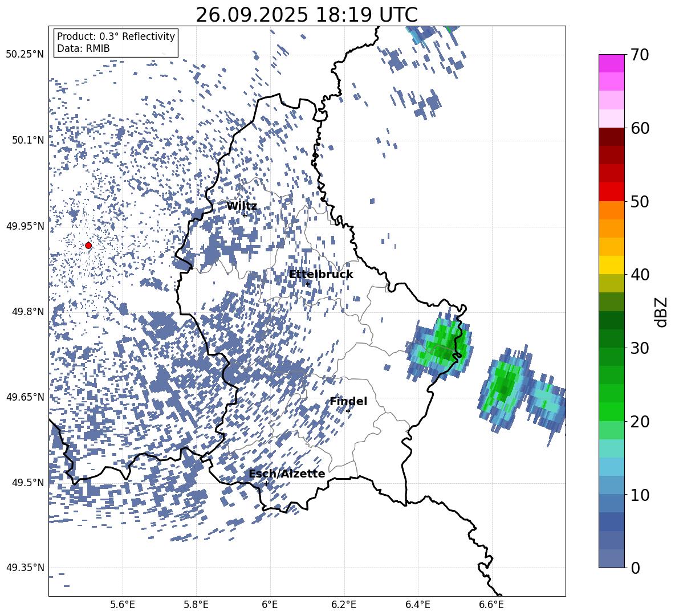Click the title 26.09.2025 18:19 UTC
Viewport: 675px width, 616px height.
point(307,15)
